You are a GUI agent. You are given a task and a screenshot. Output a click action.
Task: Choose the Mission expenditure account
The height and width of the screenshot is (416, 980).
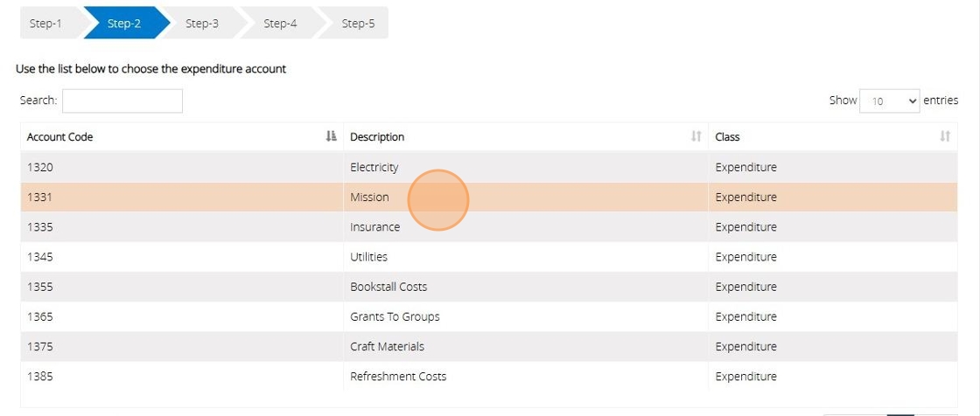point(369,198)
